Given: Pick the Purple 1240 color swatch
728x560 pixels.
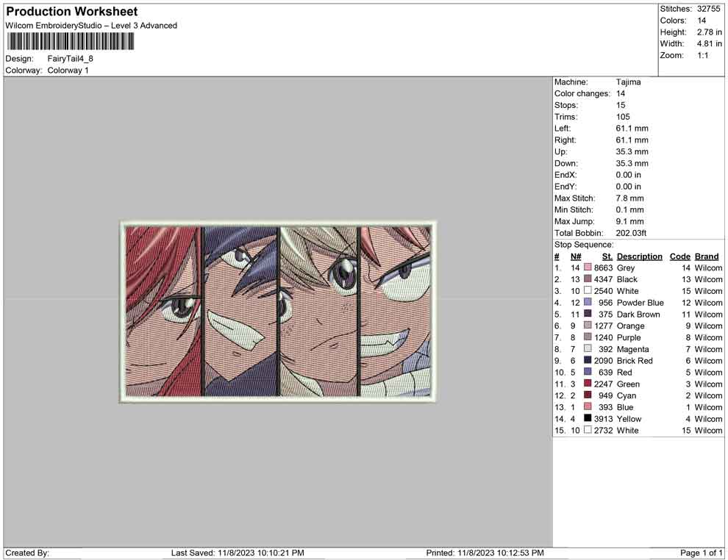Looking at the screenshot, I should click(588, 337).
